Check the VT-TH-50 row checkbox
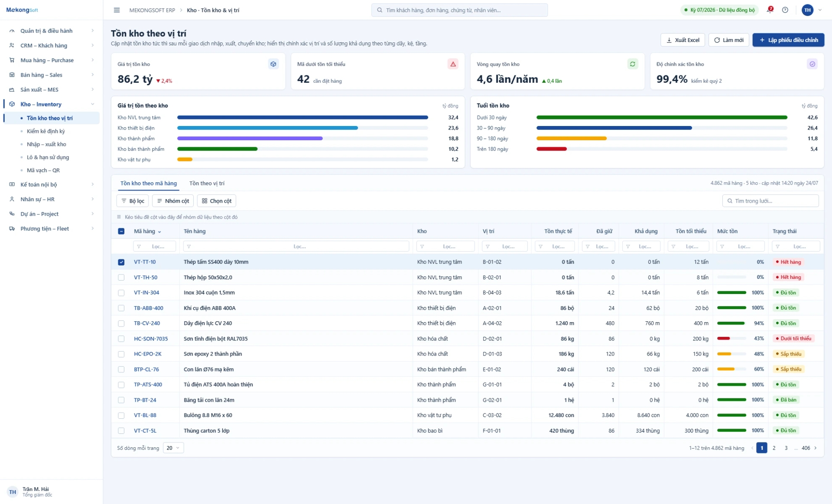Image resolution: width=832 pixels, height=504 pixels. [x=121, y=278]
